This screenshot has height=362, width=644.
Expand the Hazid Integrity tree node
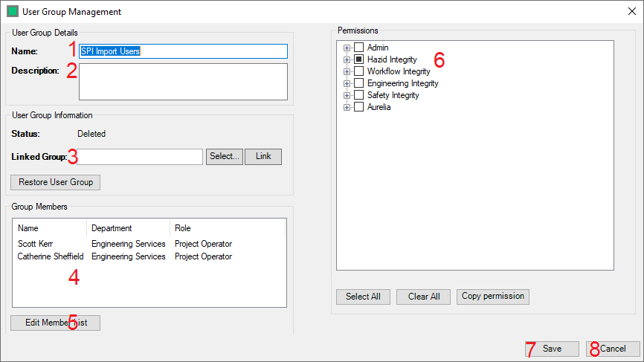tap(347, 59)
